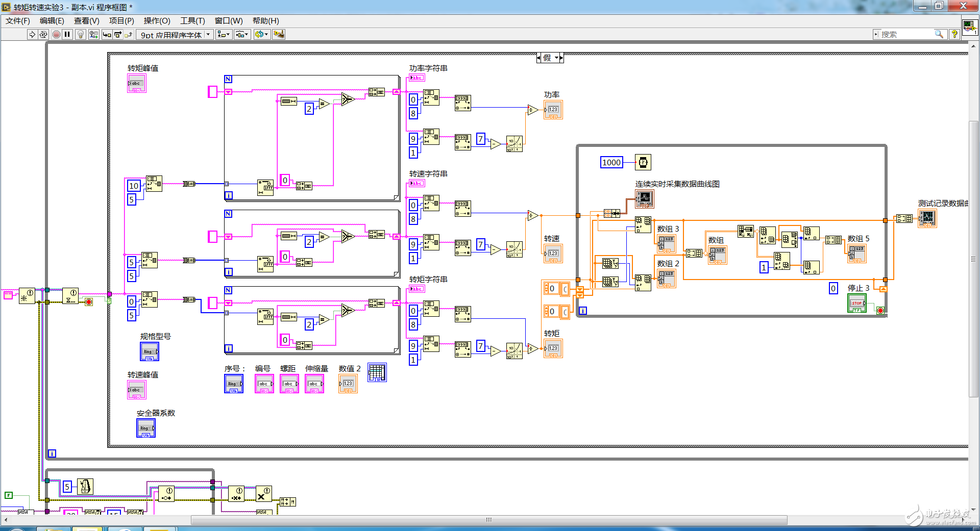The image size is (980, 531).
Task: Open the 编辑(E) menu
Action: coord(52,21)
